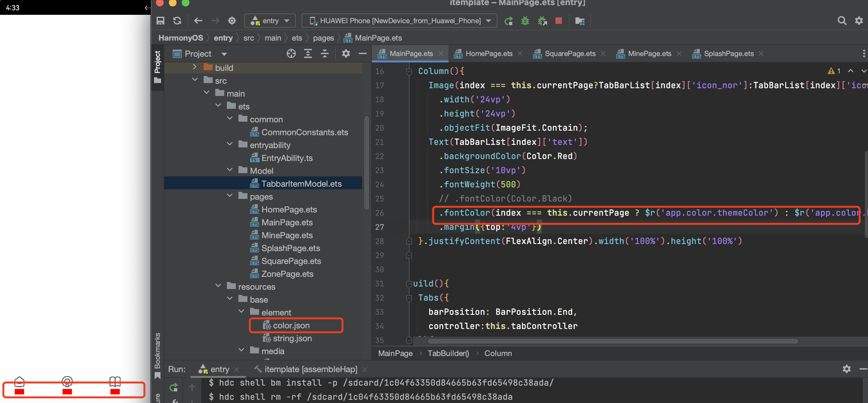Collapse the Model folder
868x403 pixels.
(230, 170)
